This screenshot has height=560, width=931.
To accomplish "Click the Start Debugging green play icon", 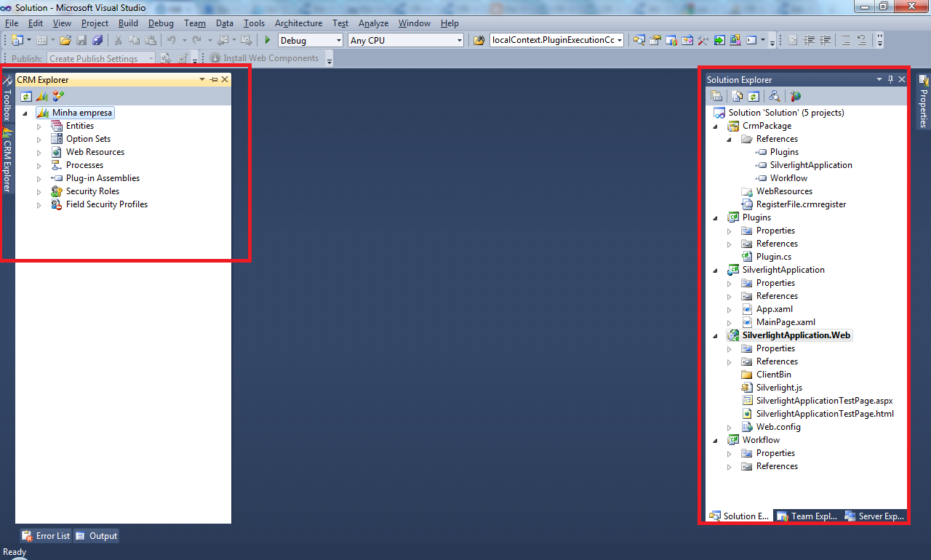I will (x=268, y=41).
